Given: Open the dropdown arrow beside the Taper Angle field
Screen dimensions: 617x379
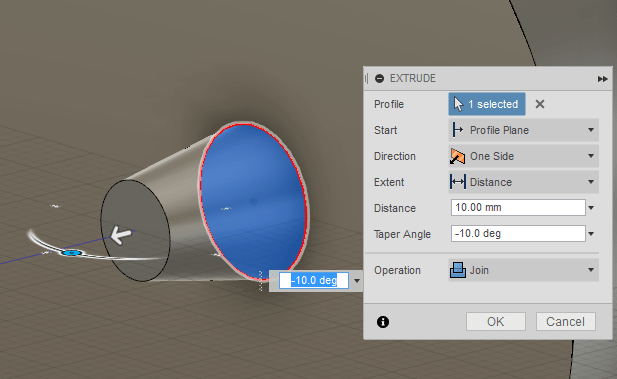Looking at the screenshot, I should [591, 234].
